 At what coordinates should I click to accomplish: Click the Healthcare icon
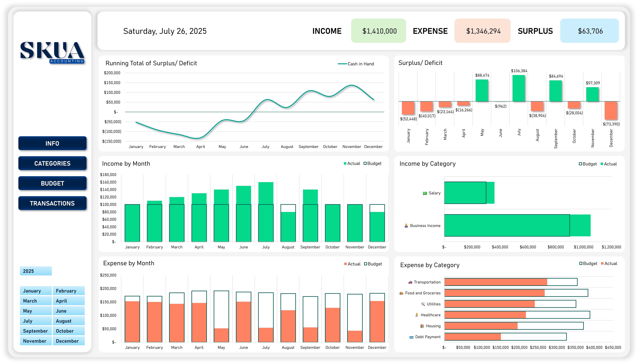pos(417,315)
